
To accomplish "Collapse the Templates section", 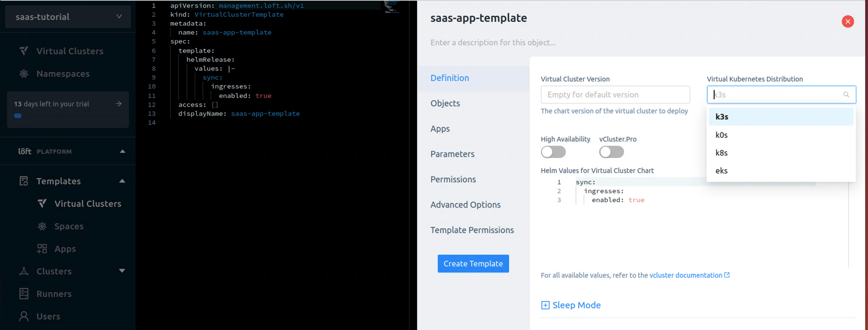I will (x=122, y=181).
